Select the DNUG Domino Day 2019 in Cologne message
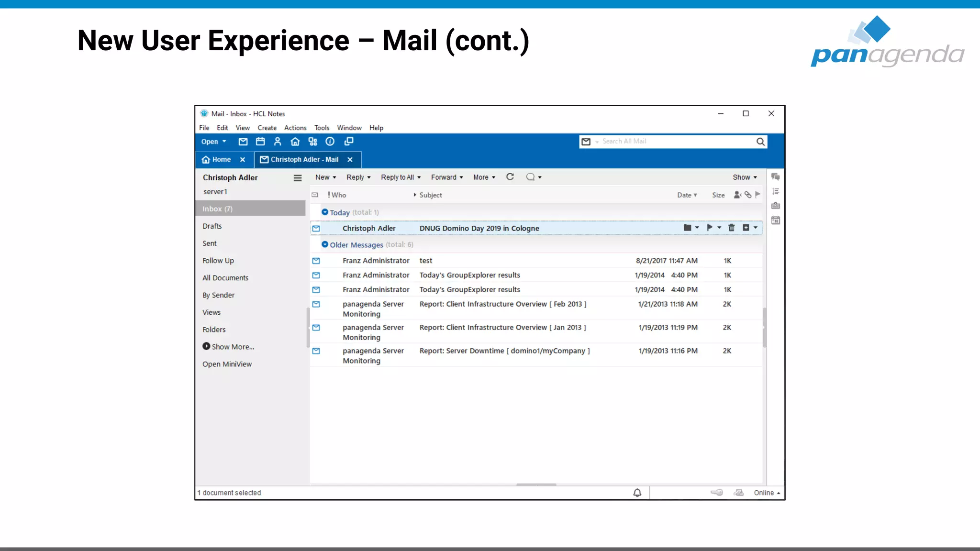Screen dimensions: 980x551 tap(536, 228)
